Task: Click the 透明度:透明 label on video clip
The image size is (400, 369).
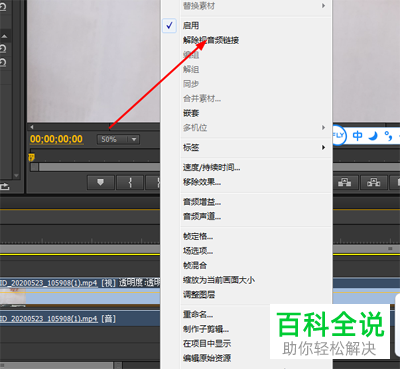Action: pyautogui.click(x=139, y=283)
